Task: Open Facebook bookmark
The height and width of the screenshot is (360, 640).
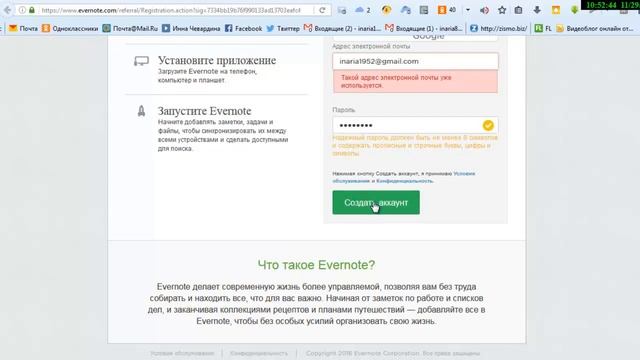Action: click(244, 28)
